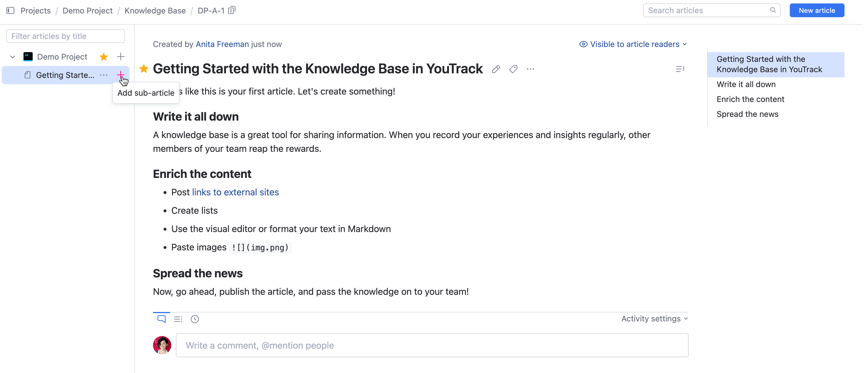Collapse the Demo Project tree

click(x=13, y=57)
